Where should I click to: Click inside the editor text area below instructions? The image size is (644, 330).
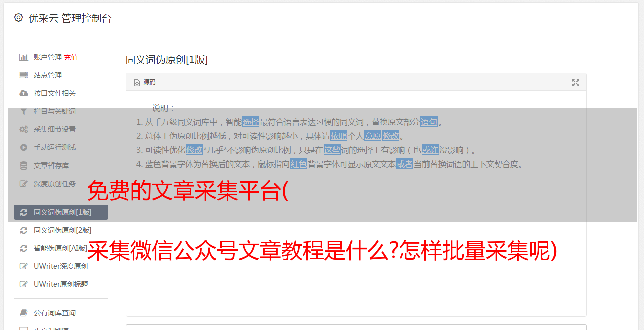click(356, 251)
